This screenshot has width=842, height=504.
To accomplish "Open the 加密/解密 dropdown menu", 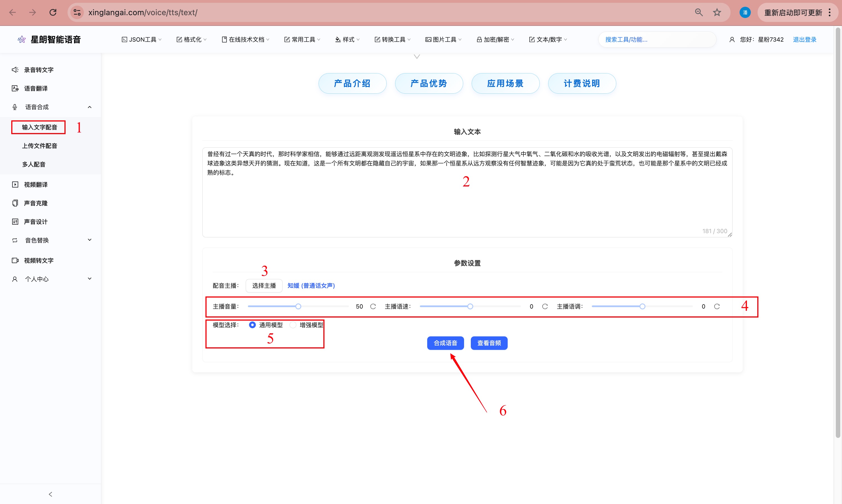I will 495,39.
